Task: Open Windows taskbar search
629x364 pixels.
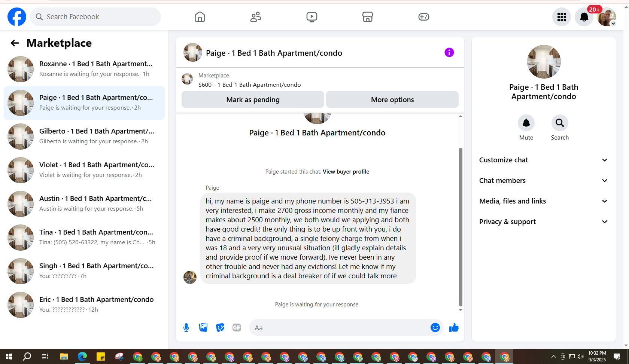Action: pyautogui.click(x=27, y=357)
